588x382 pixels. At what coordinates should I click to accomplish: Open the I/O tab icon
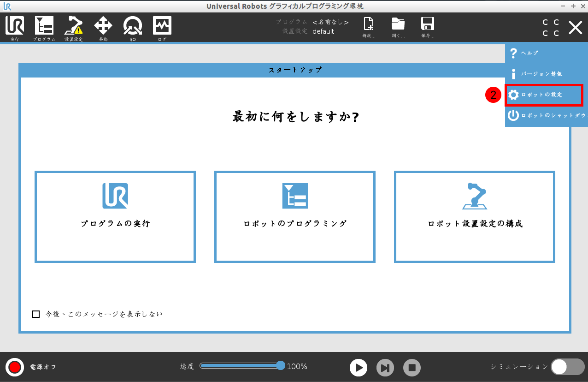(132, 27)
